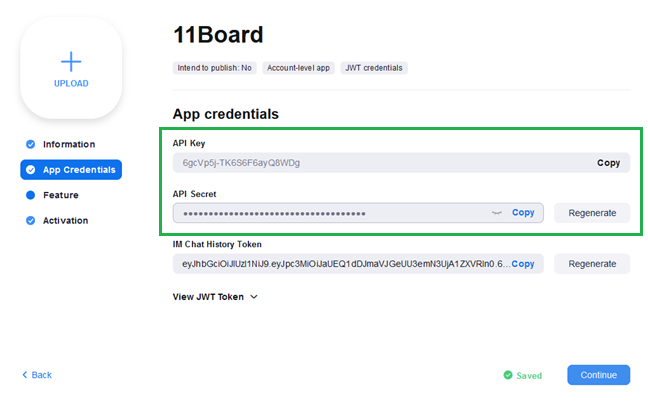
Task: Click the checkmark icon beside Information
Action: click(x=31, y=144)
